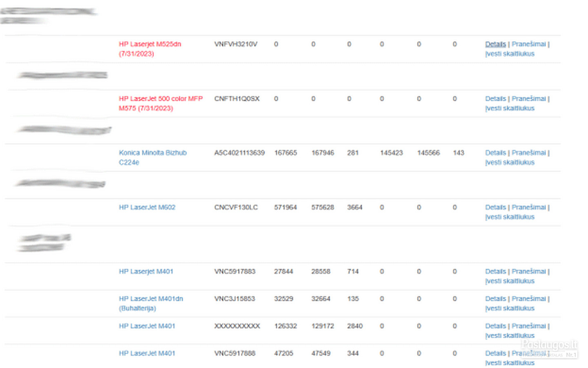This screenshot has width=588, height=368.
Task: Click Pranešimai for HP Laserjet M525dn
Action: click(529, 44)
